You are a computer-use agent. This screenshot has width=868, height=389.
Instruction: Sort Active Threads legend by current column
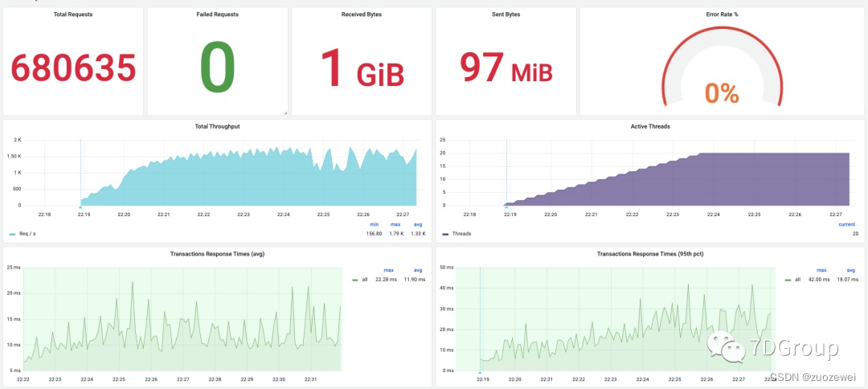click(x=847, y=224)
